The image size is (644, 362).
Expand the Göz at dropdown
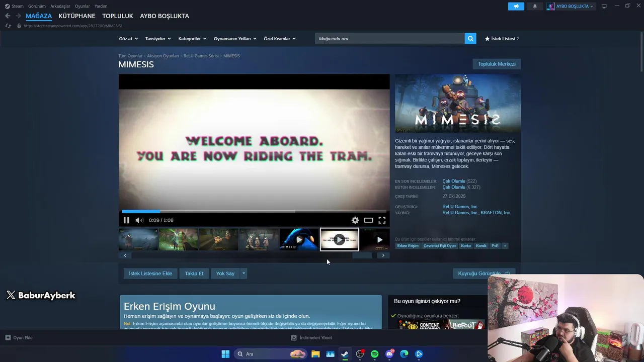pos(128,39)
